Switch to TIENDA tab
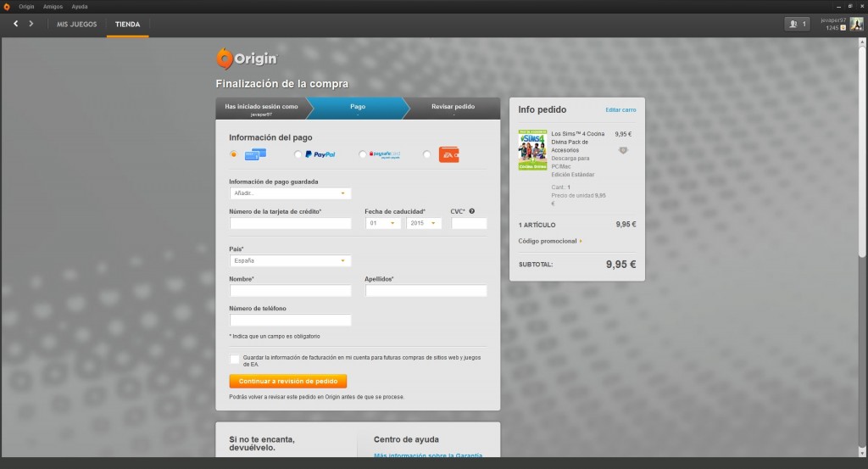 point(127,25)
